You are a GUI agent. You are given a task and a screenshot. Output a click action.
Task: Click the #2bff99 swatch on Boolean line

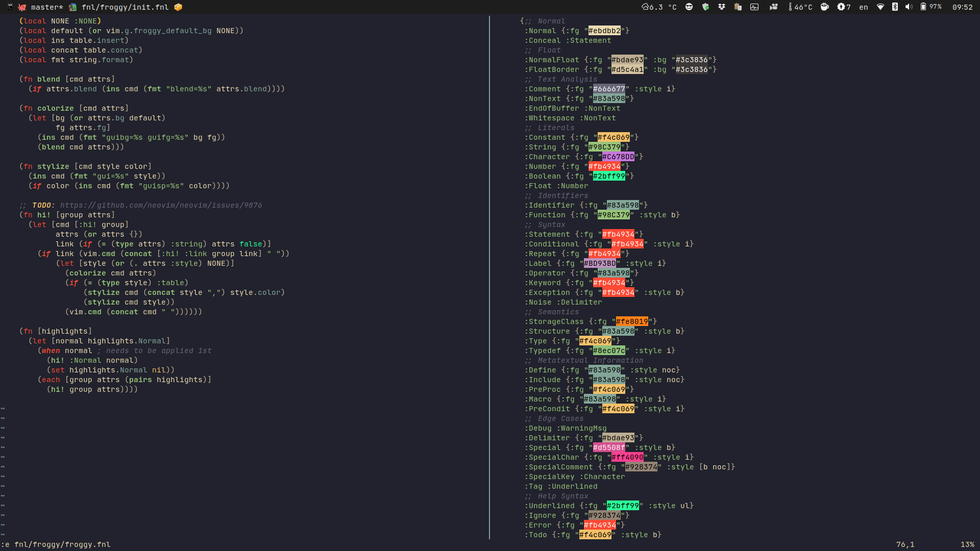click(x=609, y=176)
